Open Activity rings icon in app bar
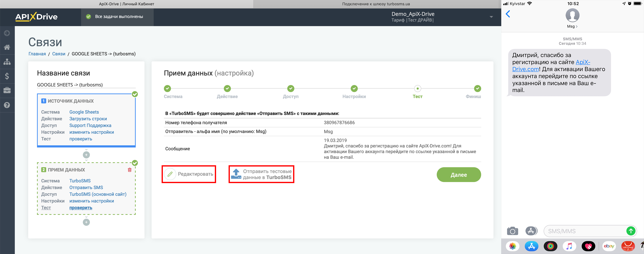Screen dimensions: 644x254 coord(550,246)
